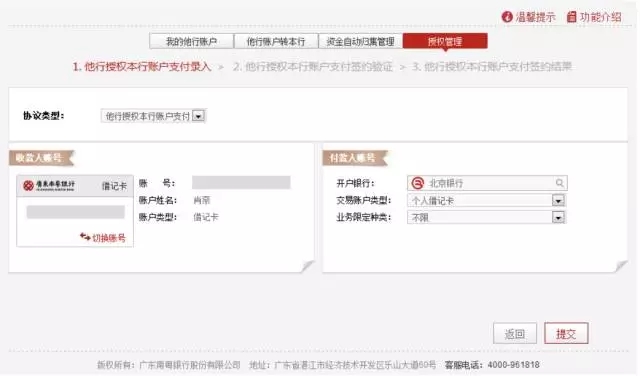
Task: Open the 他行账户转本行 tab
Action: pyautogui.click(x=276, y=41)
